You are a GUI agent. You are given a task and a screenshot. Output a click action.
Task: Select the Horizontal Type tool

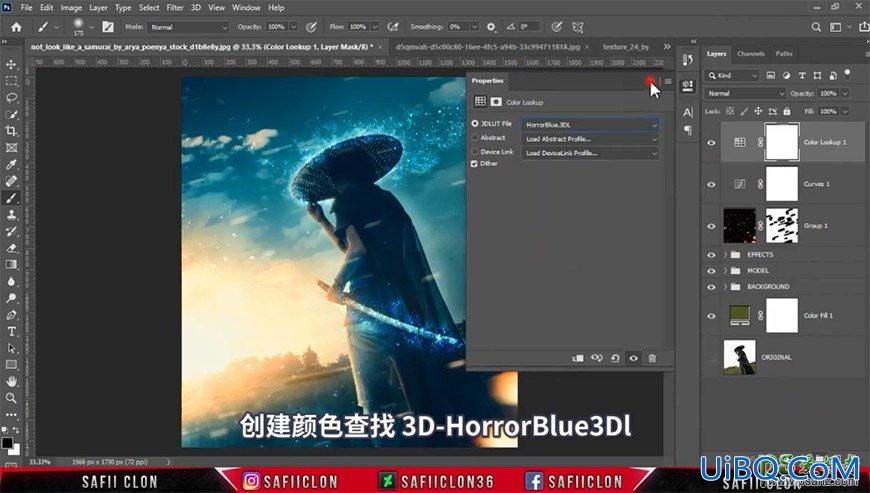coord(11,332)
